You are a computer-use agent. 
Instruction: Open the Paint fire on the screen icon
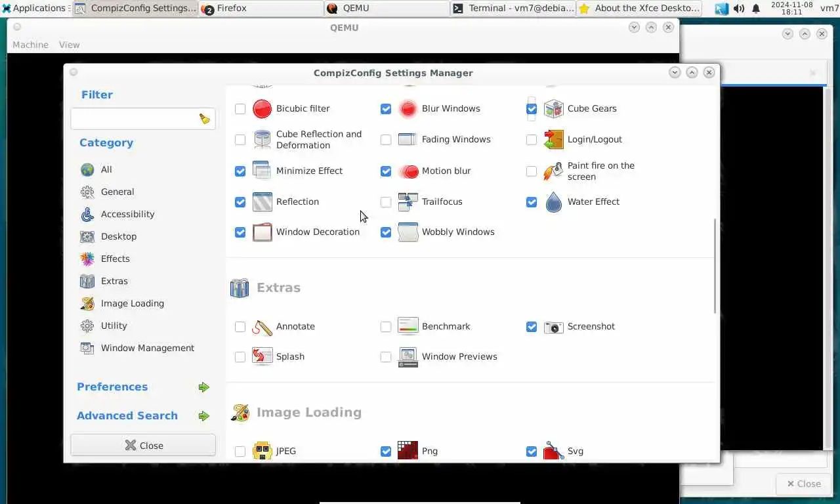pyautogui.click(x=553, y=171)
